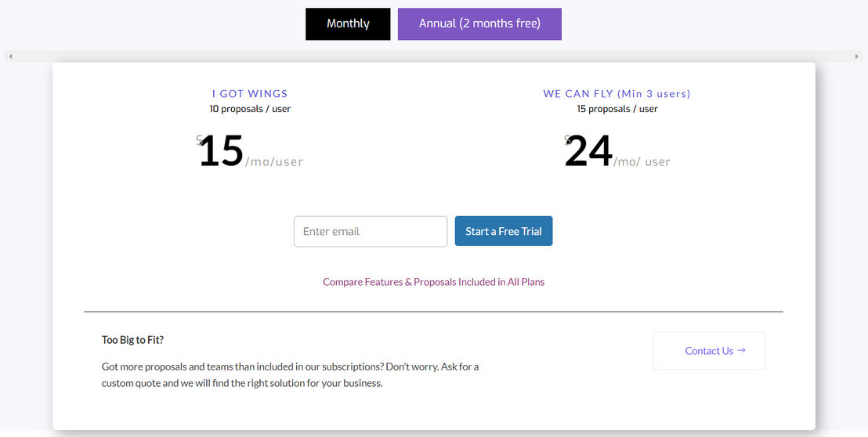Click the 15 /mo/user price
The width and height of the screenshot is (868, 437).
[x=250, y=151]
